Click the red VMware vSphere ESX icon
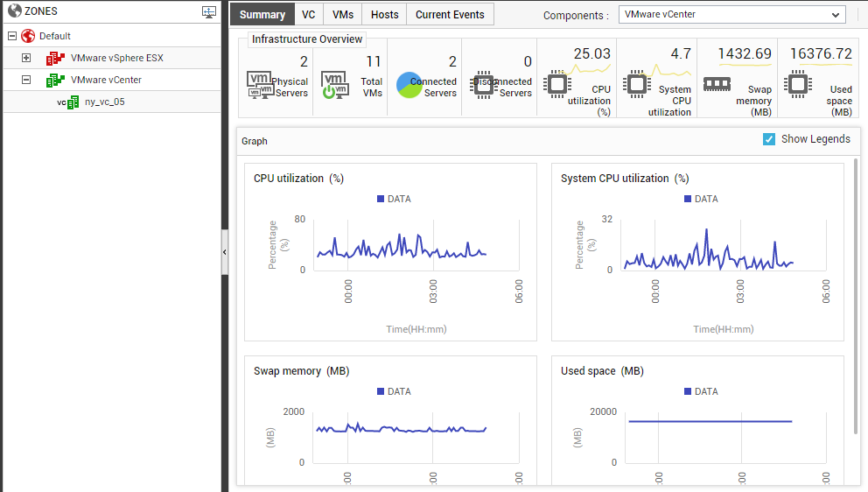The image size is (868, 492). (x=55, y=58)
